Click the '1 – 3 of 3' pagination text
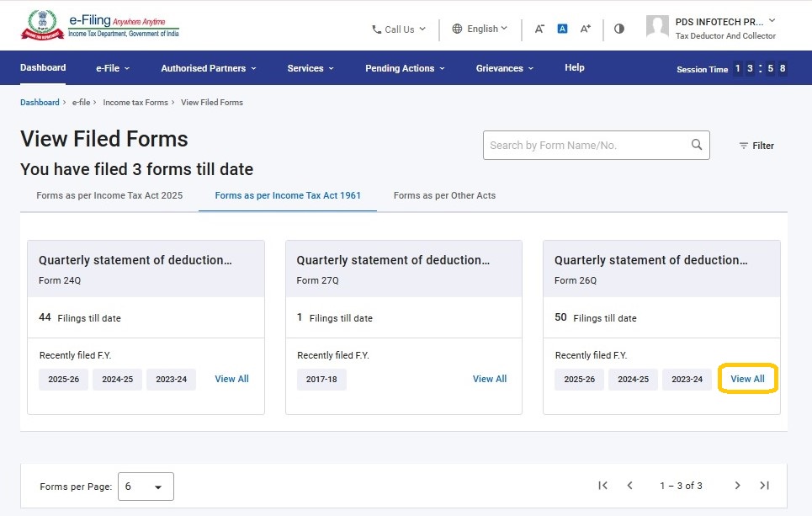The width and height of the screenshot is (812, 516). click(x=681, y=486)
